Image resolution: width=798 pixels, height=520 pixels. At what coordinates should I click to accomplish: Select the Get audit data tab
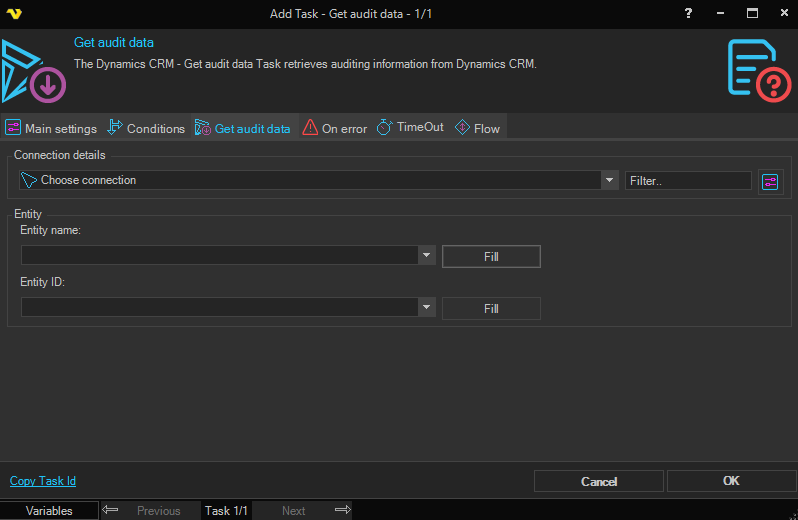pyautogui.click(x=243, y=128)
